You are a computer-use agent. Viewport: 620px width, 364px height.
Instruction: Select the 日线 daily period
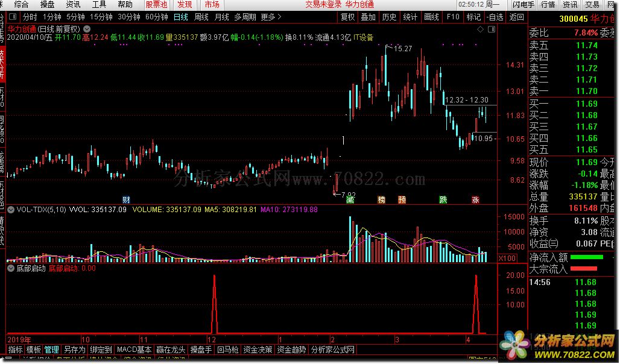pos(181,17)
